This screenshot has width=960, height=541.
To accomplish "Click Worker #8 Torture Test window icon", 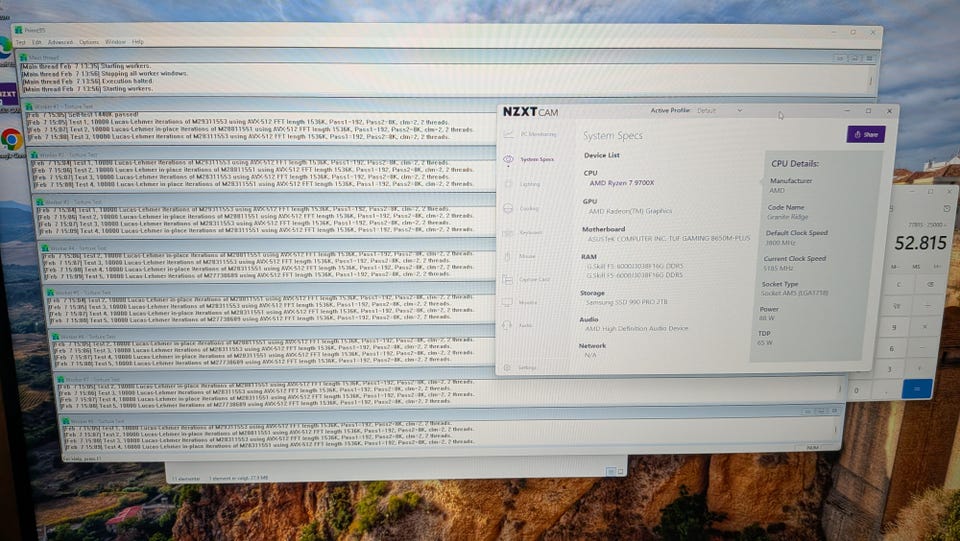I will [66, 422].
